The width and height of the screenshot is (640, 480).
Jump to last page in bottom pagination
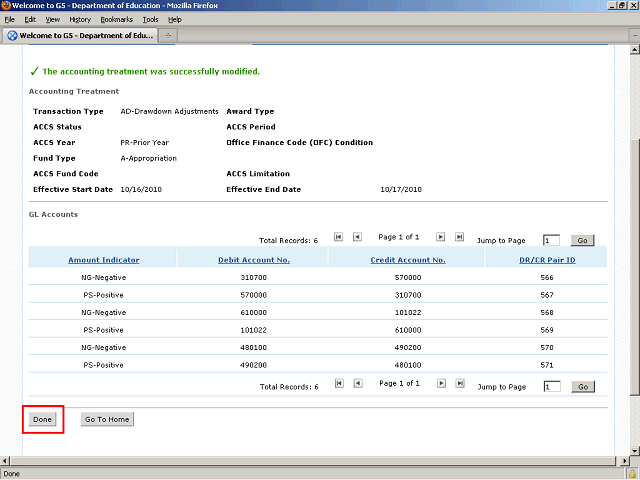(459, 383)
